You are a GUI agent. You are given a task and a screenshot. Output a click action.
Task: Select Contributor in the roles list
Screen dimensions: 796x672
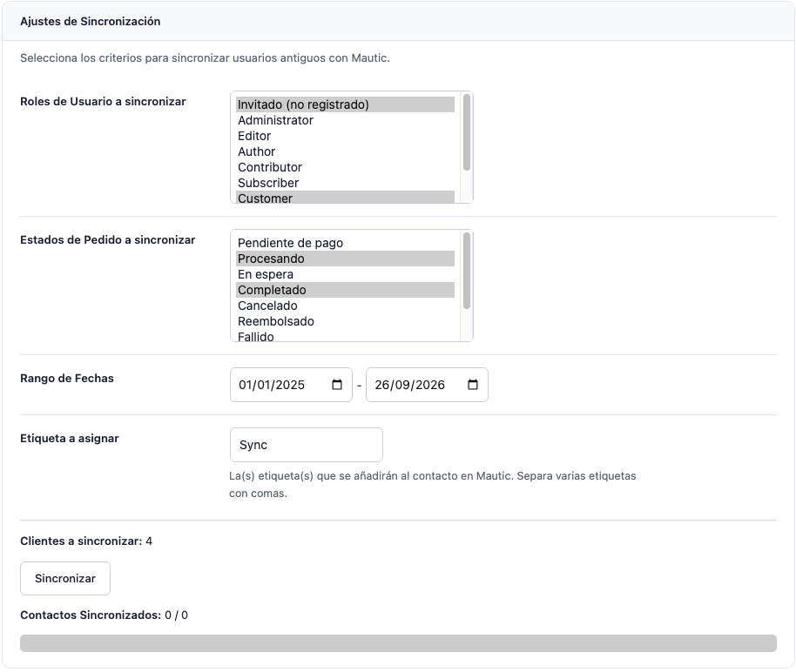[345, 167]
